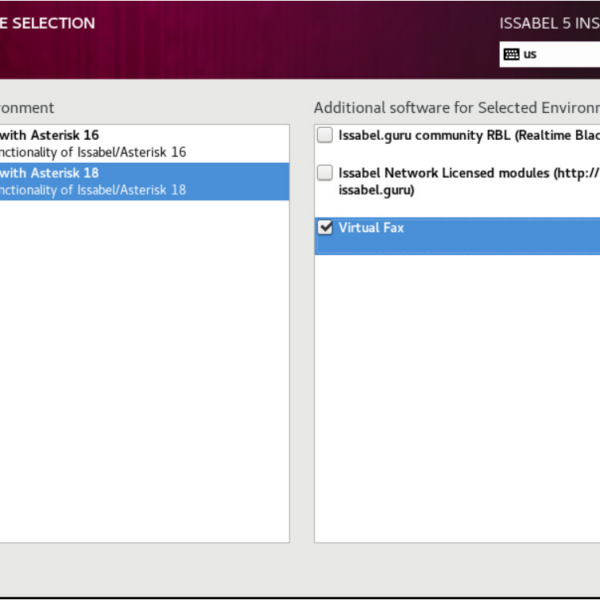Uncheck the Virtual Fax checkbox

tap(325, 228)
